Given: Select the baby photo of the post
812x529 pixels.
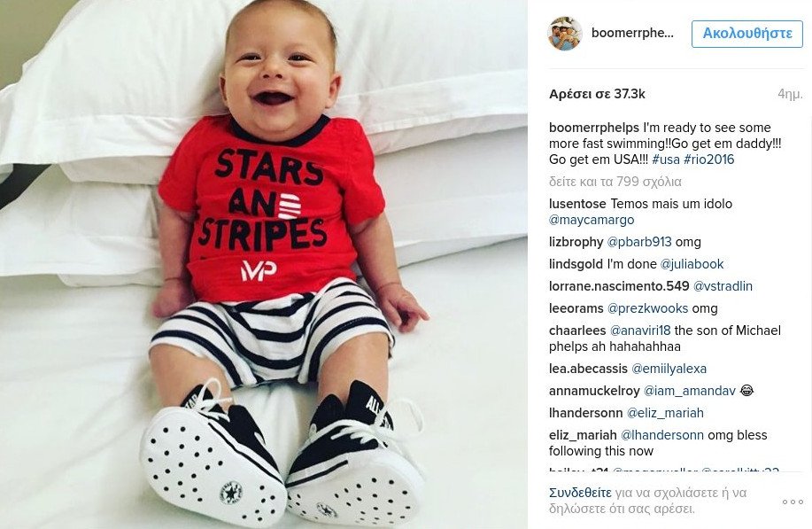Looking at the screenshot, I should [264, 264].
